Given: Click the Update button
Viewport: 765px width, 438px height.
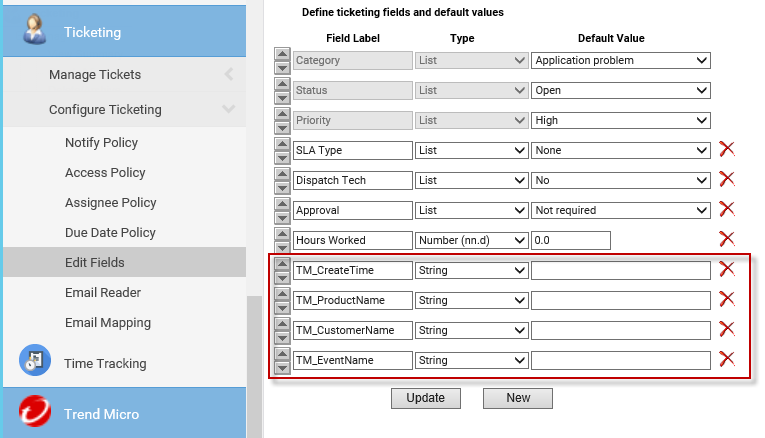Looking at the screenshot, I should coord(425,397).
